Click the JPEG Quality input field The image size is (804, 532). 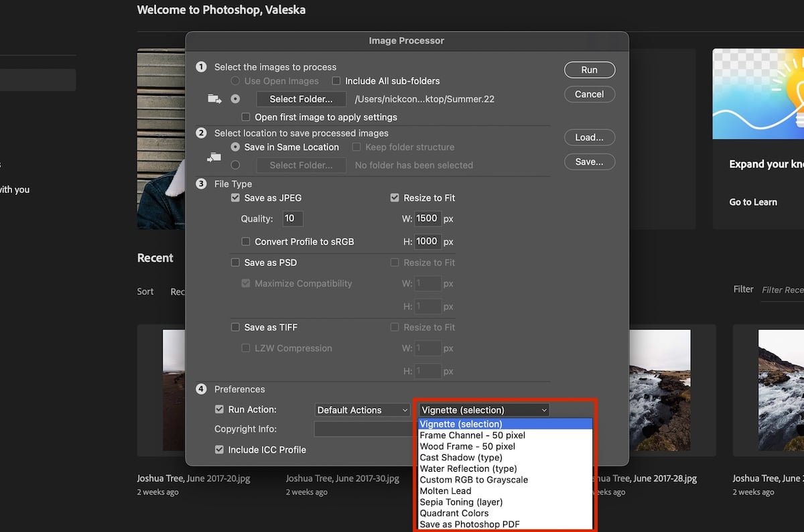[x=293, y=218]
